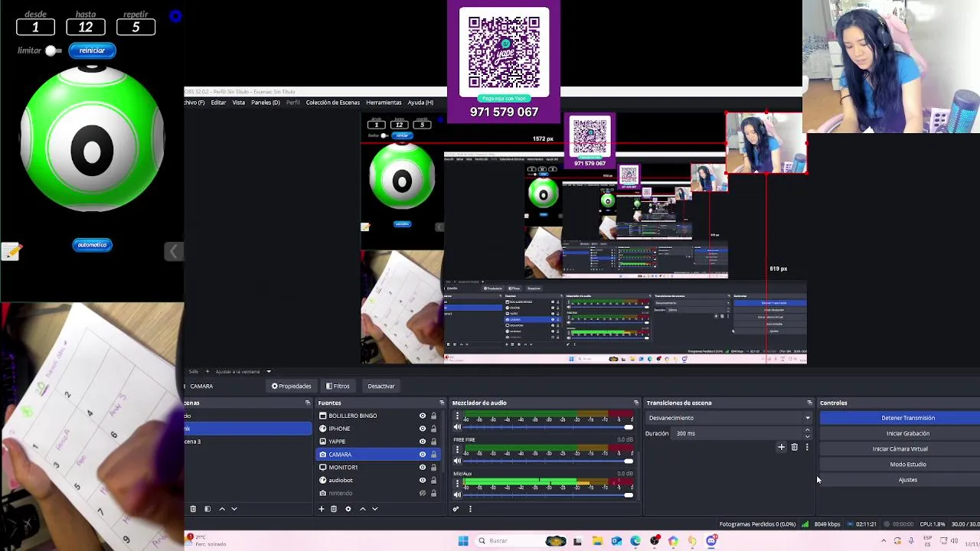The height and width of the screenshot is (551, 980).
Task: Mute the Mic/Aux audio channel
Action: tap(457, 495)
